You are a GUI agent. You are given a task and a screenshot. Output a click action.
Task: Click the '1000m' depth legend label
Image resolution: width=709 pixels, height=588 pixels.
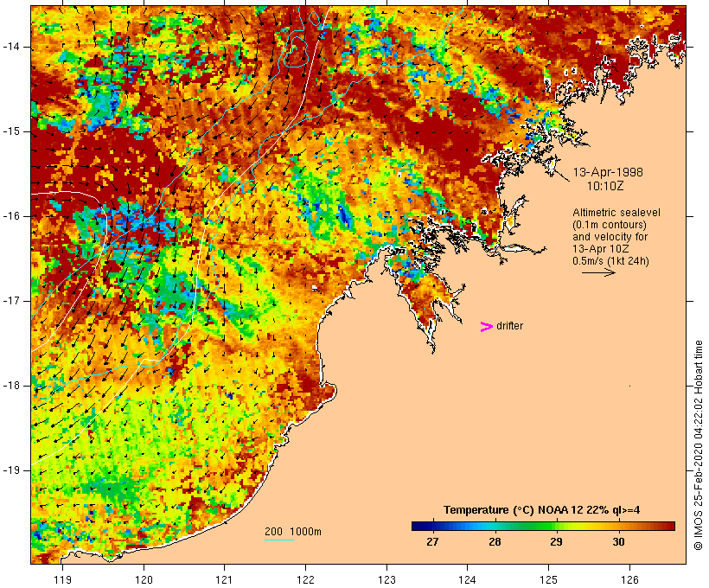pyautogui.click(x=305, y=532)
